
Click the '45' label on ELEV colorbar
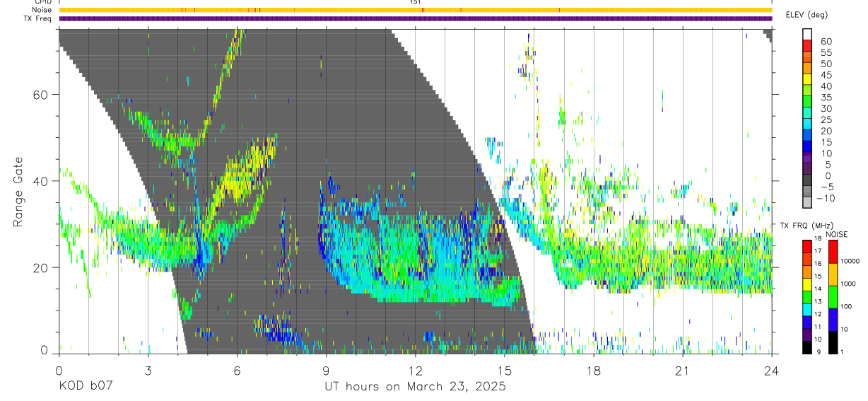point(826,75)
